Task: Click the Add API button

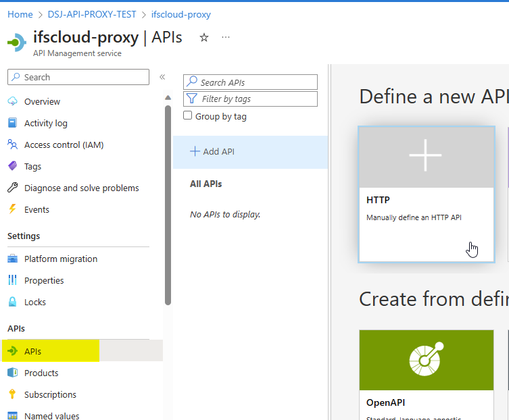Action: [212, 151]
